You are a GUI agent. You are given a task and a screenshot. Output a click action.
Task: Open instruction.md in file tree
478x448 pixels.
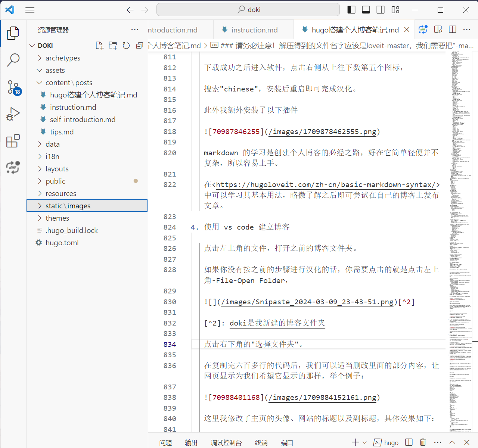(x=87, y=107)
